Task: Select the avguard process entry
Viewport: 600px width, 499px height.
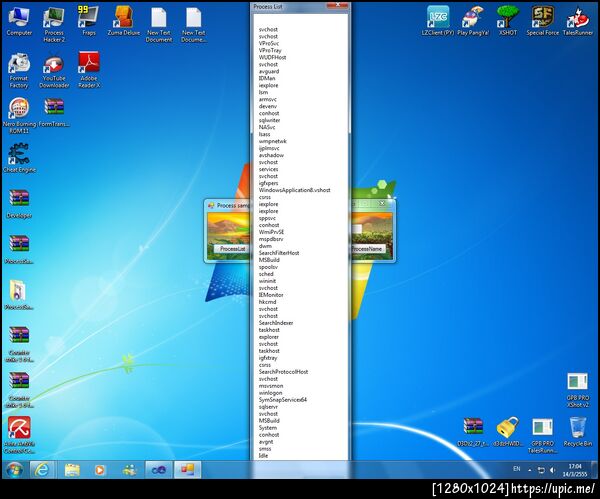Action: 269,71
